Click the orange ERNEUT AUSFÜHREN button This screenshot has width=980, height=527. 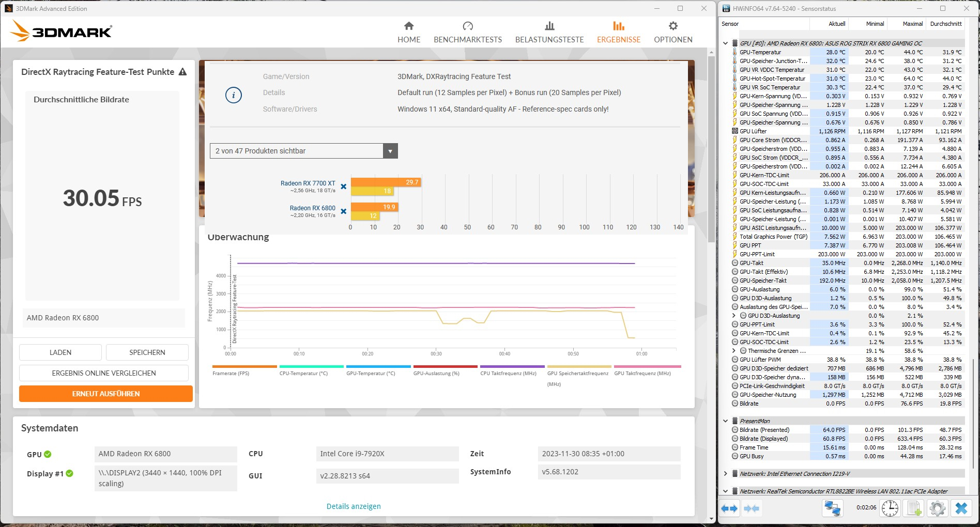pos(106,394)
